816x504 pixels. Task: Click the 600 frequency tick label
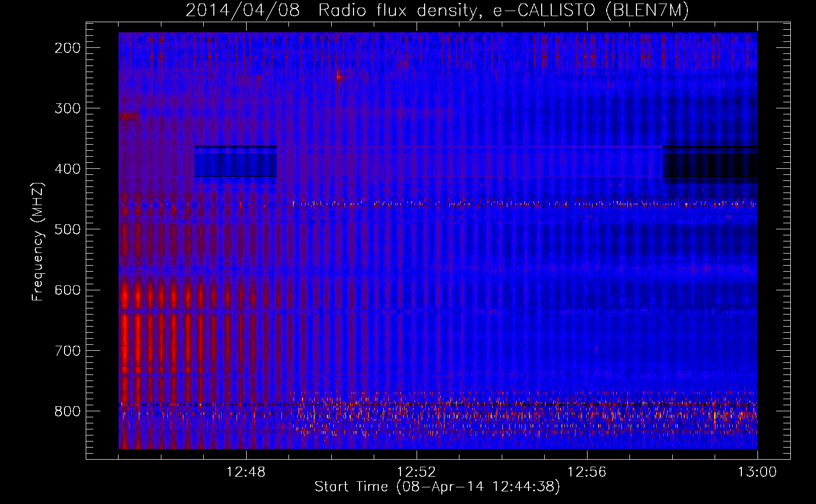[x=67, y=290]
